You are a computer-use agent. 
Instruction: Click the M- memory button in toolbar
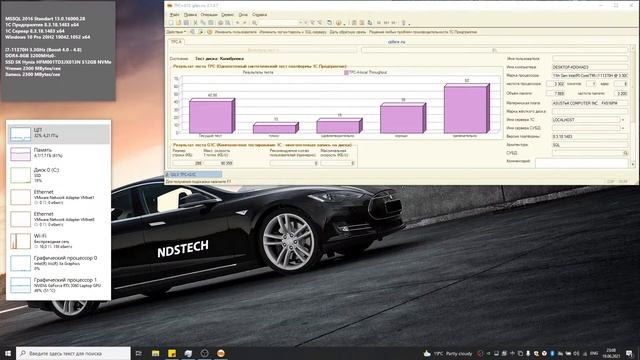click(394, 23)
